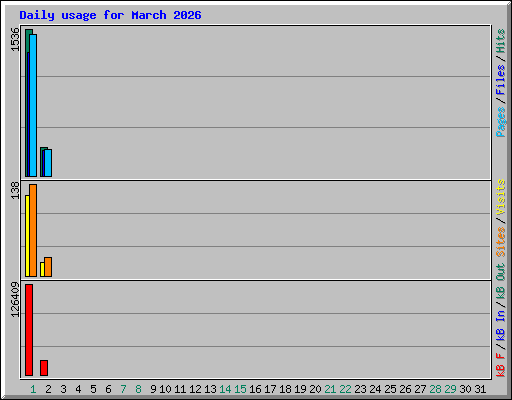
Task: Click day 21 on the x-axis
Action: 330,389
